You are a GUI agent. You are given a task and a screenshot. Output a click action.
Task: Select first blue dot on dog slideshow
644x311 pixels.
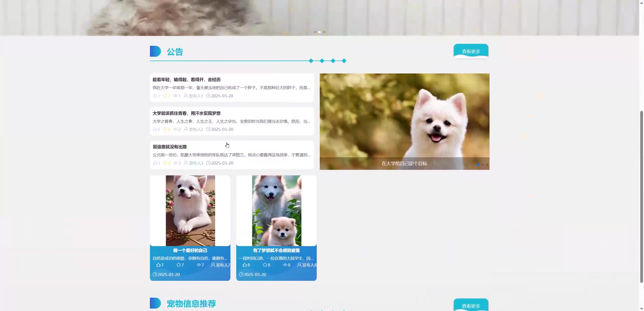(478, 165)
